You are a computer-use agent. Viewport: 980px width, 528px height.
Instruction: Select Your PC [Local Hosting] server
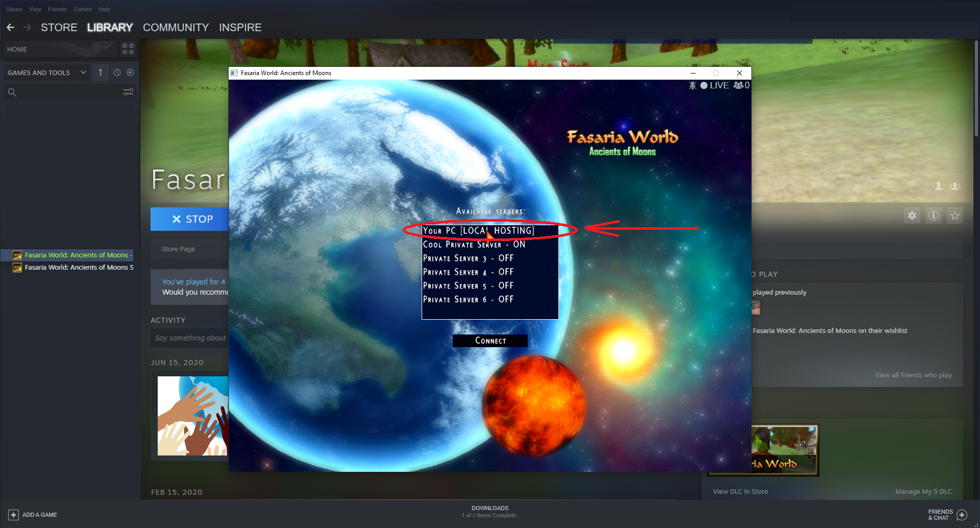coord(489,231)
